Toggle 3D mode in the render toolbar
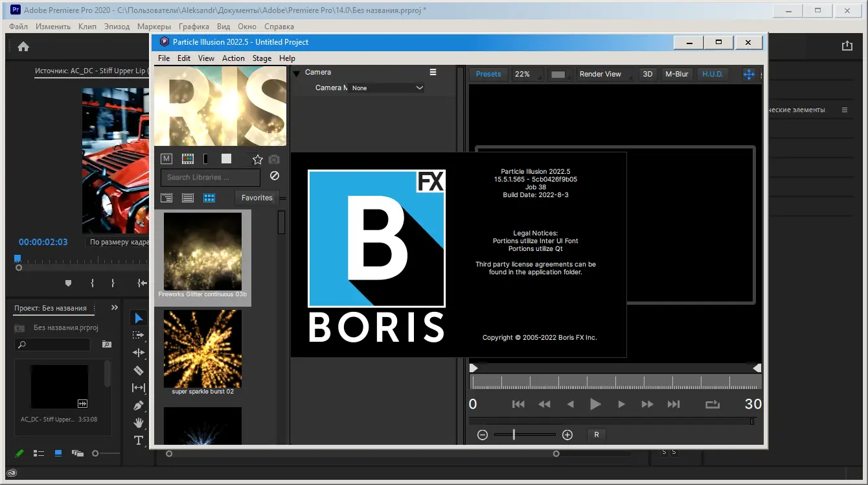This screenshot has height=485, width=868. pyautogui.click(x=648, y=74)
